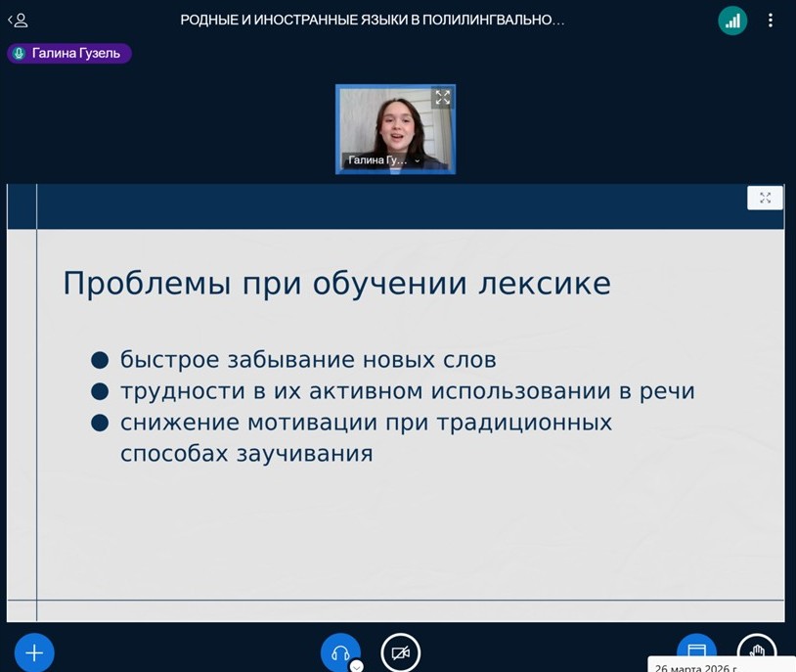
Task: Open the plus Actions menu
Action: click(34, 652)
